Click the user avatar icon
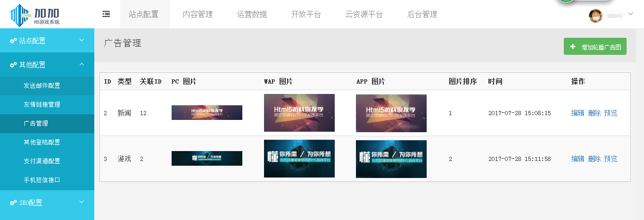The image size is (644, 220). 595,16
